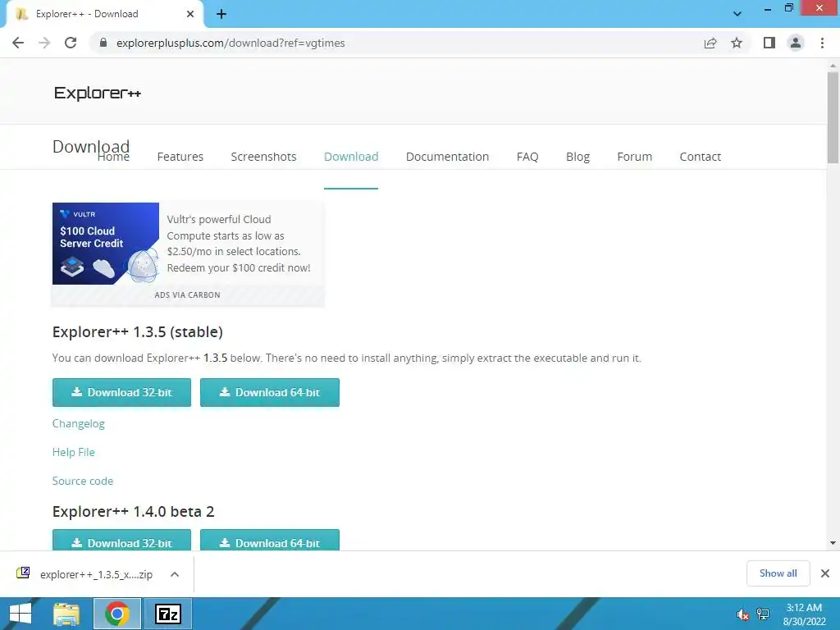Bookmark this page with the star icon
Viewport: 840px width, 630px height.
737,43
